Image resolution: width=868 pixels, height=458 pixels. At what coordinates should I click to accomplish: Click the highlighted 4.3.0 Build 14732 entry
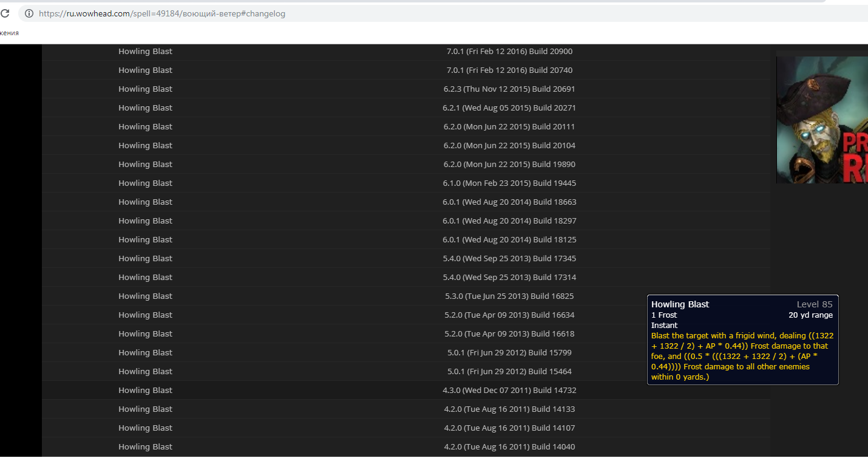[x=509, y=391]
